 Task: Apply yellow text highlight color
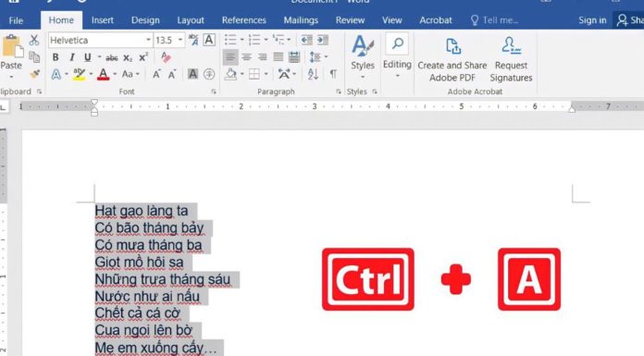pyautogui.click(x=79, y=74)
